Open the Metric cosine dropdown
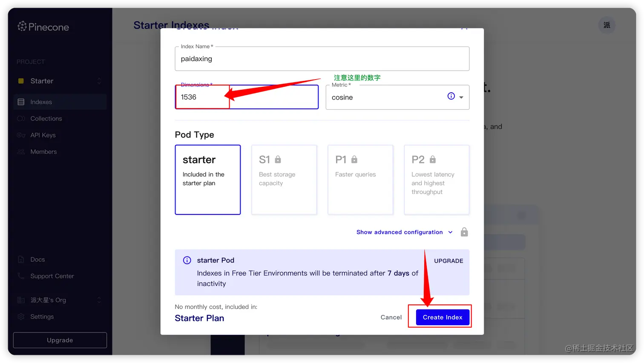This screenshot has height=363, width=644. 397,97
